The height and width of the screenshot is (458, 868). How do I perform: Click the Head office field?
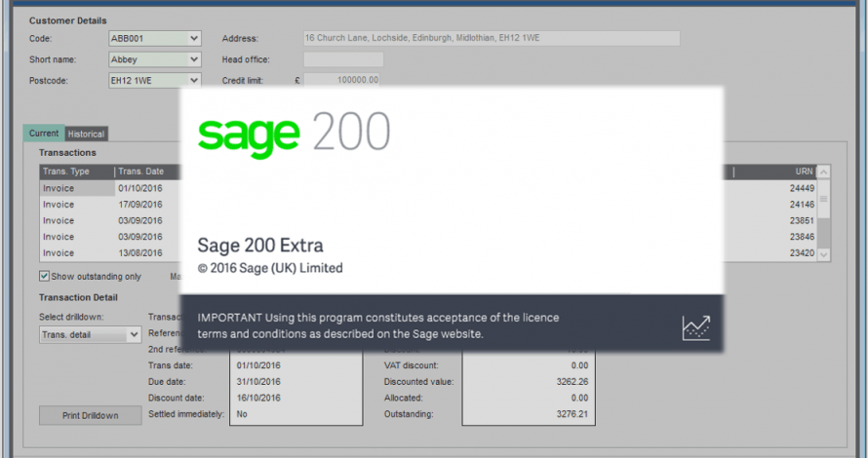point(343,59)
